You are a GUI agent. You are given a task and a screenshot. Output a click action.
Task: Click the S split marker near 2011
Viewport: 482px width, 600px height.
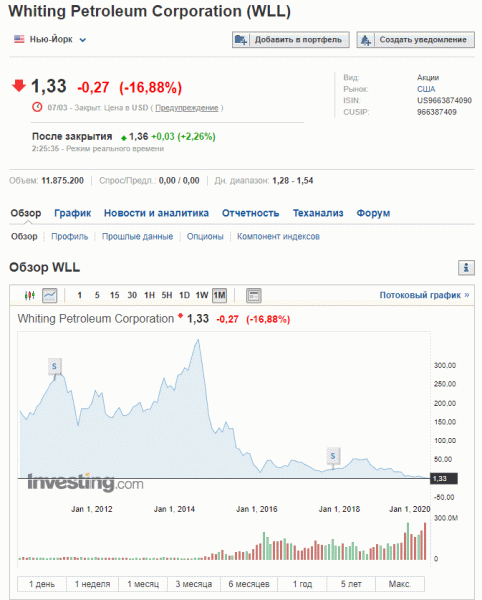click(54, 367)
